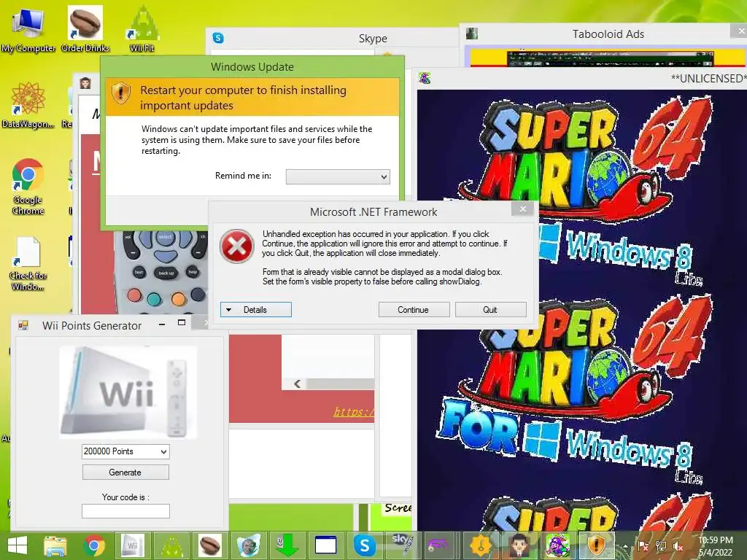This screenshot has width=747, height=560.
Task: Click the Windows Start button
Action: point(18,545)
